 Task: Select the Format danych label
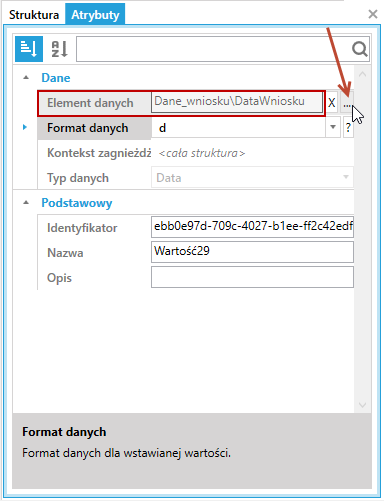click(88, 128)
